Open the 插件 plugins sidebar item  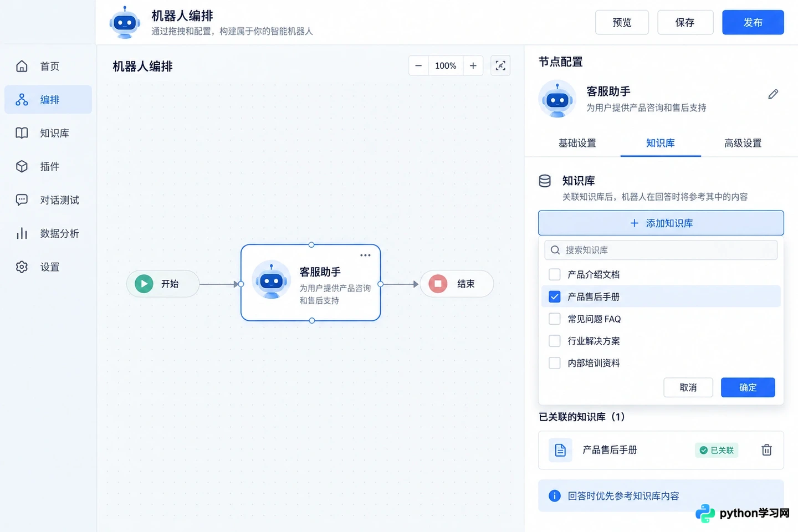pos(48,166)
